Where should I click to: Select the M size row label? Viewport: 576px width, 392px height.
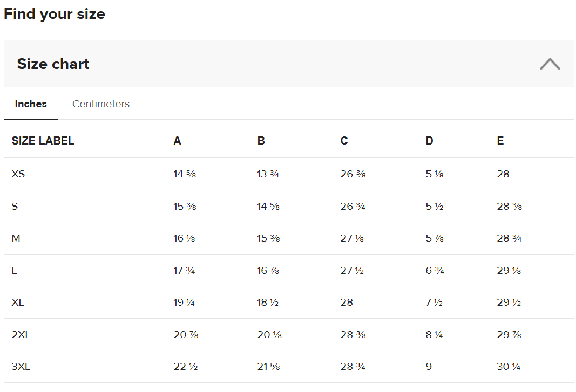(x=16, y=238)
